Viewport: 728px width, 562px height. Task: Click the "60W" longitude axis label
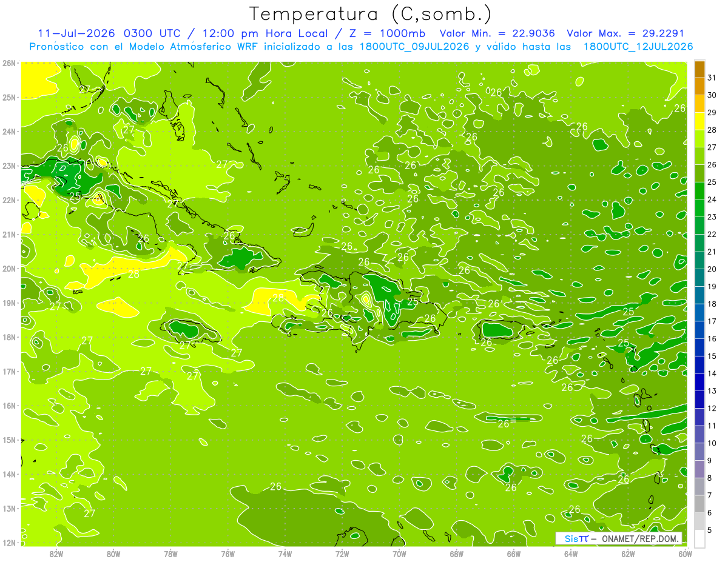click(x=685, y=554)
